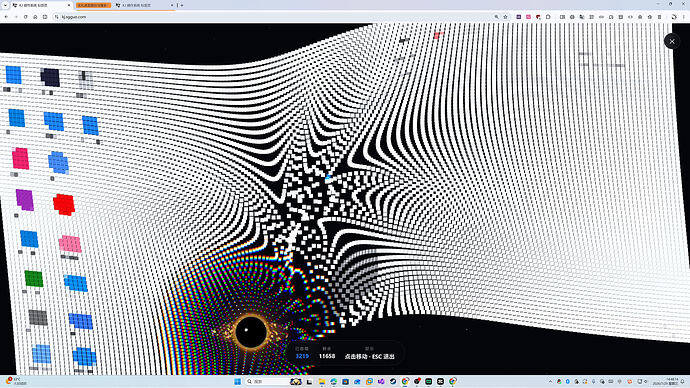Close the black hole effect overlay
Viewport: 690px width, 388px height.
tap(672, 41)
